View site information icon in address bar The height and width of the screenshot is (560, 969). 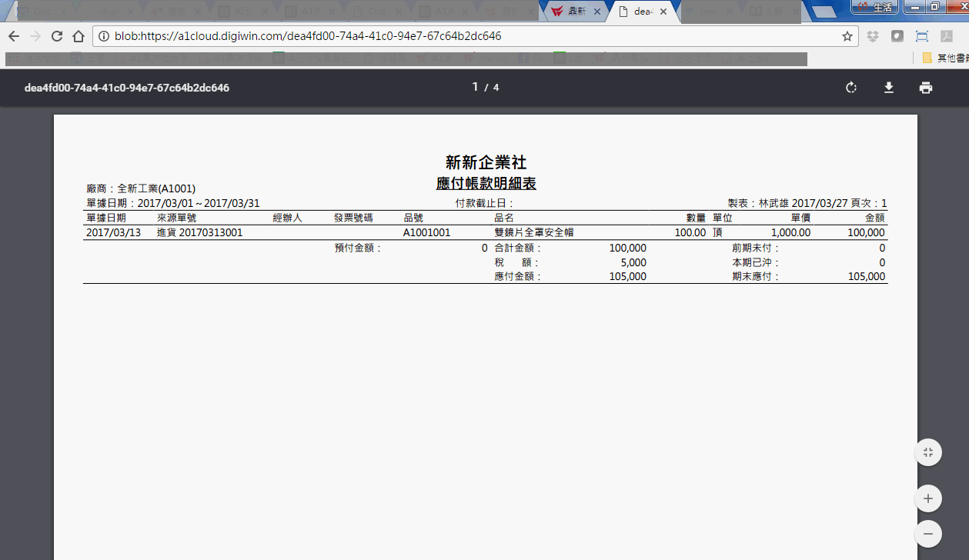coord(104,36)
